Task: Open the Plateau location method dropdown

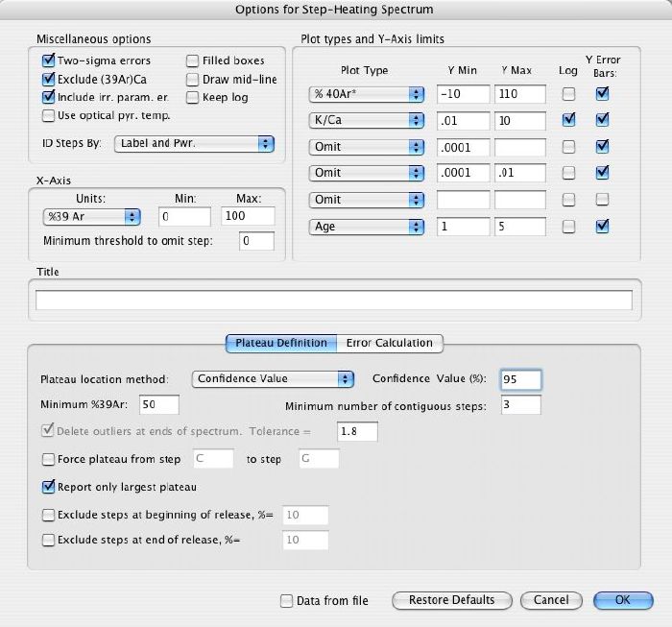Action: click(273, 379)
